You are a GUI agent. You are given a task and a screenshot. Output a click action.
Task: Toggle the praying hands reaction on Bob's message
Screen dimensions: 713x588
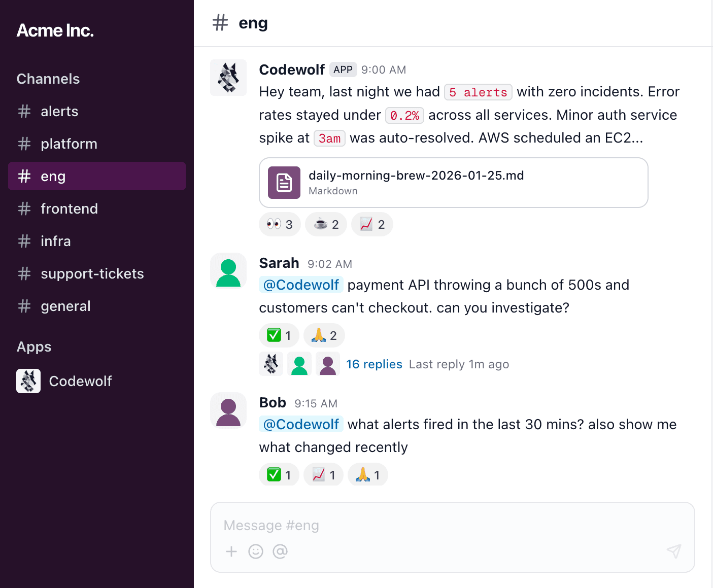pos(368,475)
